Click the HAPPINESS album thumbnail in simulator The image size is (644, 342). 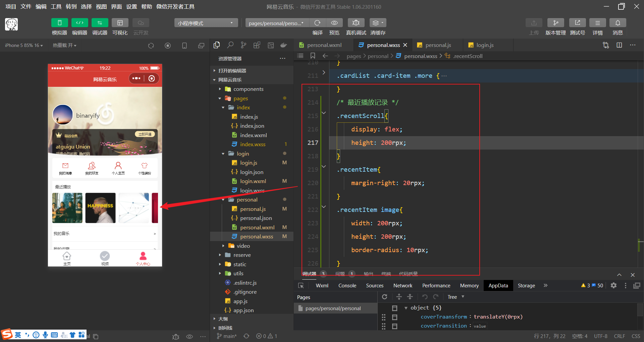[100, 208]
